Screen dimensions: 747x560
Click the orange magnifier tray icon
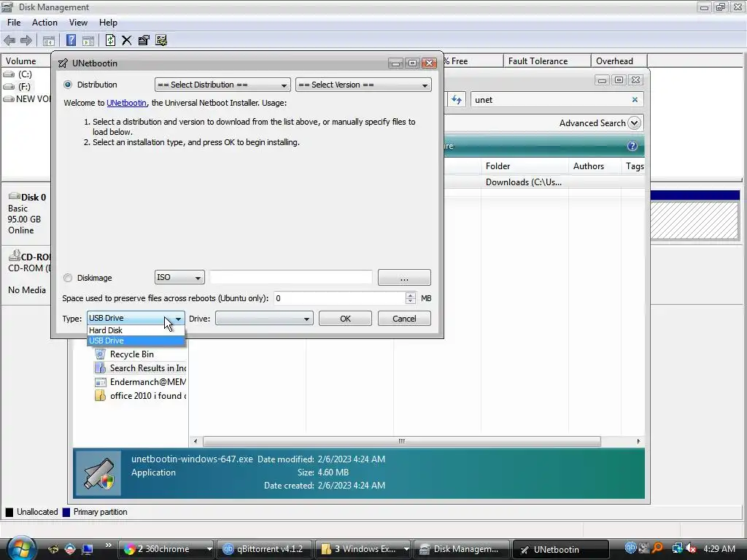(658, 548)
